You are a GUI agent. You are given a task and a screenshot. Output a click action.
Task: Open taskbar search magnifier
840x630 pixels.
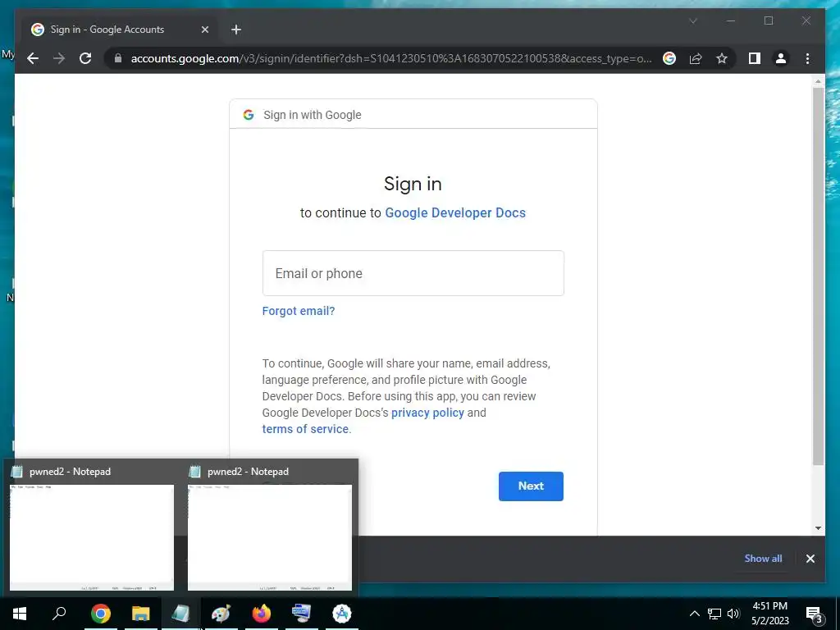click(59, 614)
